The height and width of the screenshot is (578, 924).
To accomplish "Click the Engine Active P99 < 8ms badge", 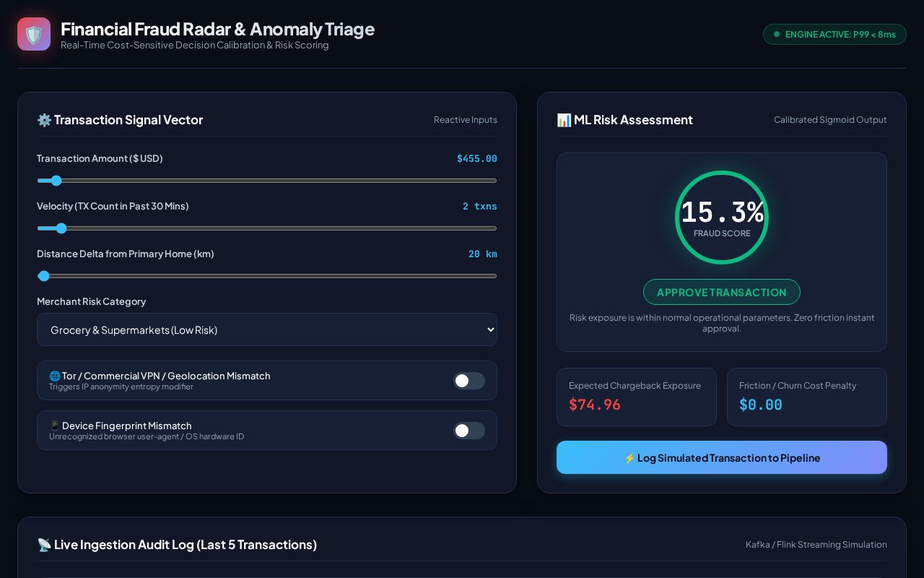I will point(834,34).
